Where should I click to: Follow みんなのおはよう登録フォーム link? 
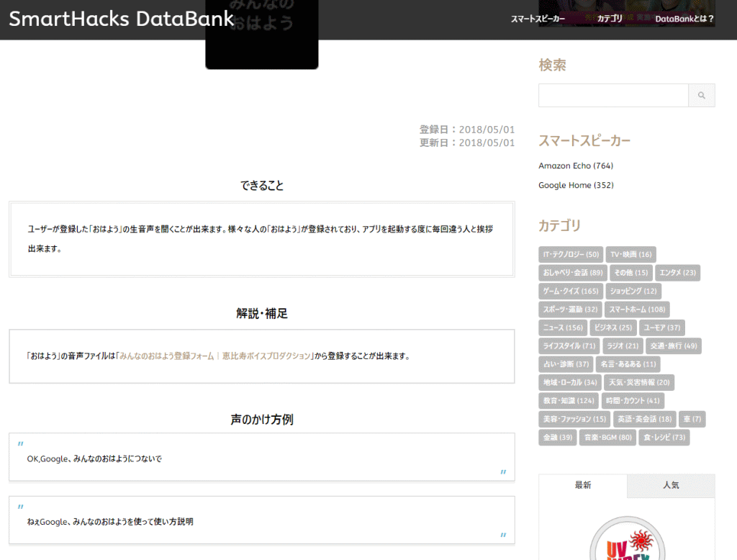point(215,356)
